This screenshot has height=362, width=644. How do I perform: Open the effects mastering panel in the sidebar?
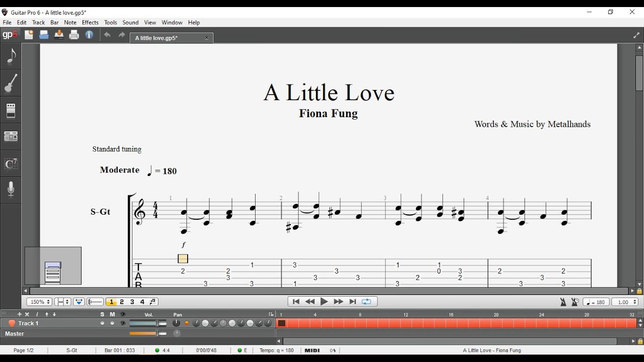pyautogui.click(x=11, y=137)
